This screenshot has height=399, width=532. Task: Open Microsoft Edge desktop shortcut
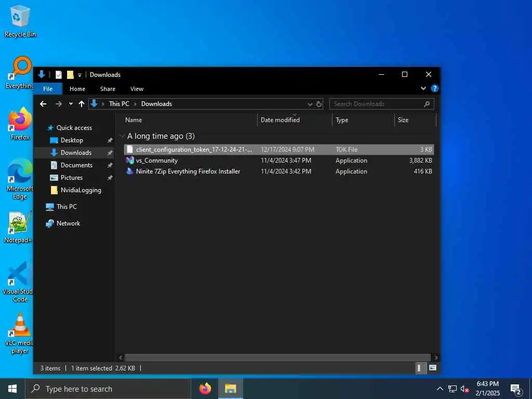[20, 179]
